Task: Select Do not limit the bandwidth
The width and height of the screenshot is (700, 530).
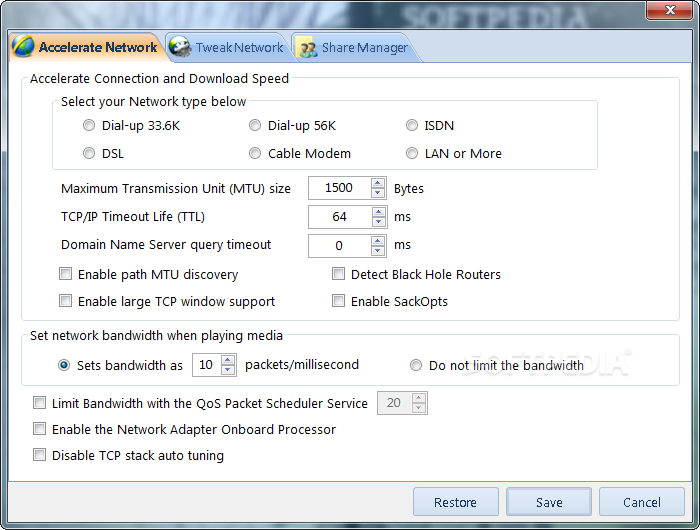Action: click(416, 365)
